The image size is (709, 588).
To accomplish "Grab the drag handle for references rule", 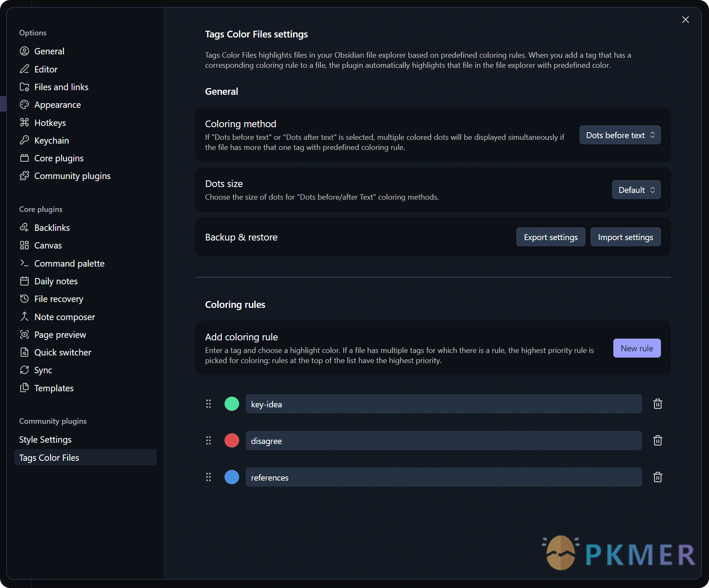I will click(x=208, y=477).
